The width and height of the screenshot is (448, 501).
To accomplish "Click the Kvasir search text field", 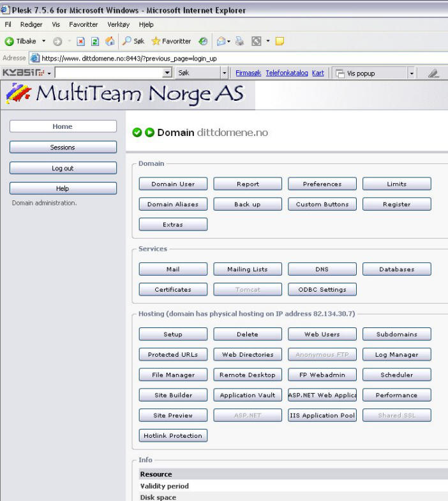I will [x=108, y=73].
